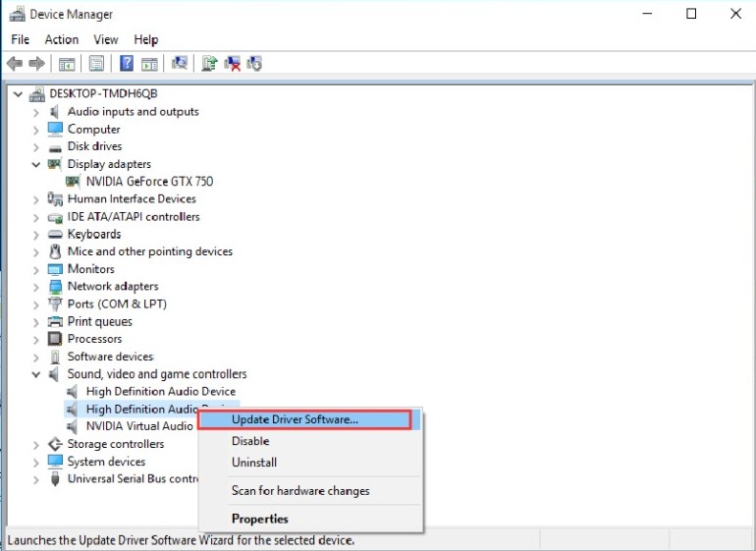Select the NVIDIA GeForce GTX 750 device
The height and width of the screenshot is (551, 756).
[x=149, y=182]
